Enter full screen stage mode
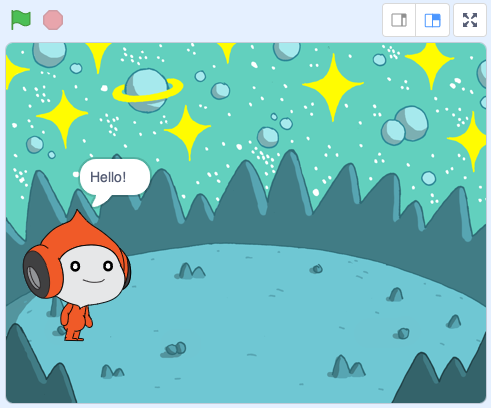Screen dimensions: 491x408 click(x=470, y=20)
